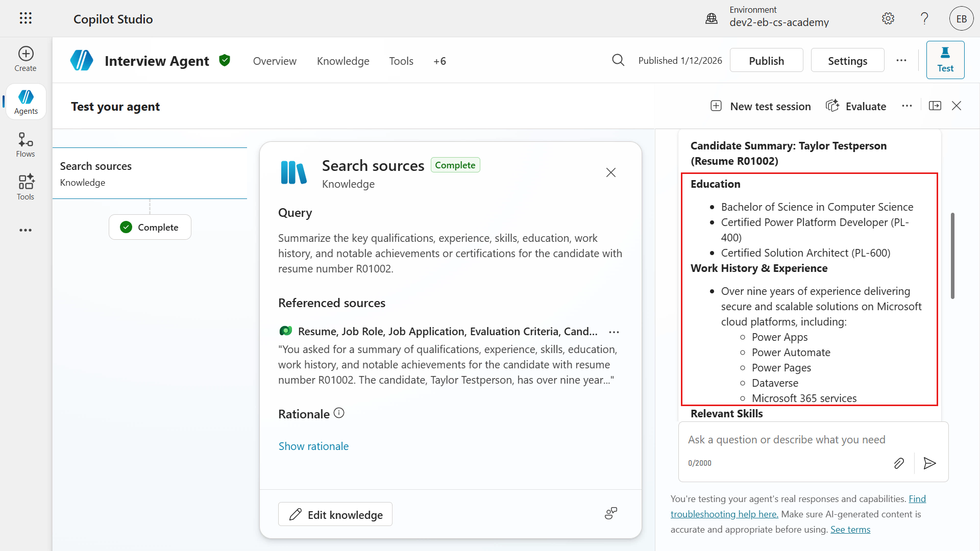
Task: Expand the +6 more tabs menu
Action: coord(439,61)
